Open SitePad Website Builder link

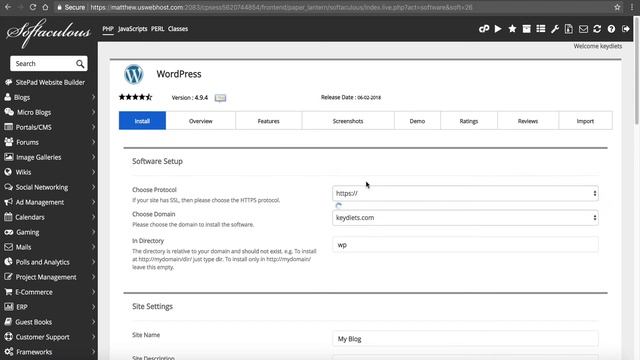click(x=50, y=82)
